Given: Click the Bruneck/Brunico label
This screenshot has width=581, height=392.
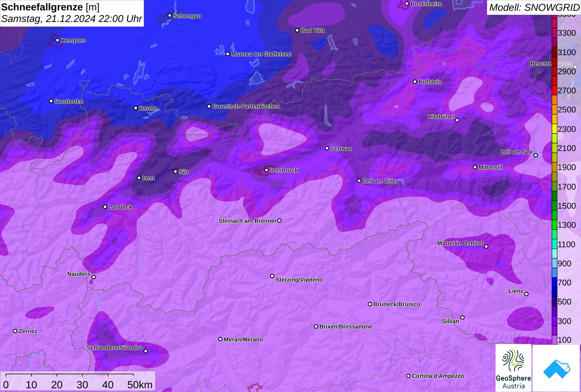Looking at the screenshot, I should 397,304.
